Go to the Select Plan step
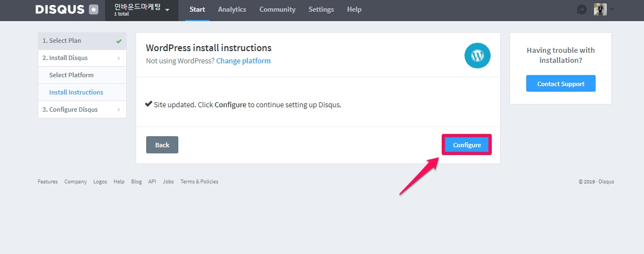644x254 pixels. tap(82, 41)
